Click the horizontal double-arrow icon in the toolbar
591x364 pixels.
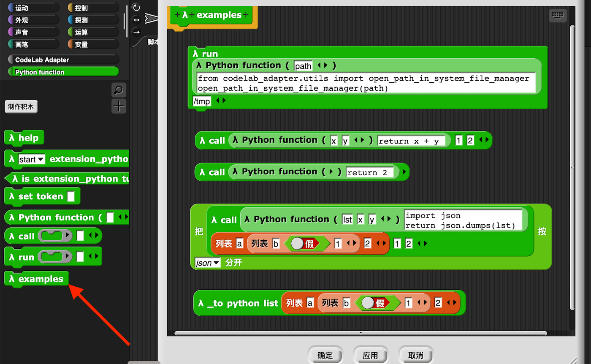(136, 19)
